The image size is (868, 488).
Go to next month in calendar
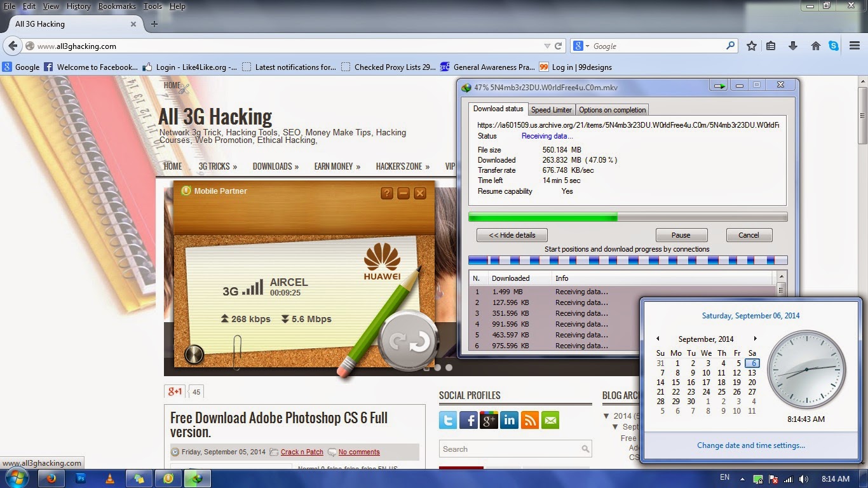point(755,339)
